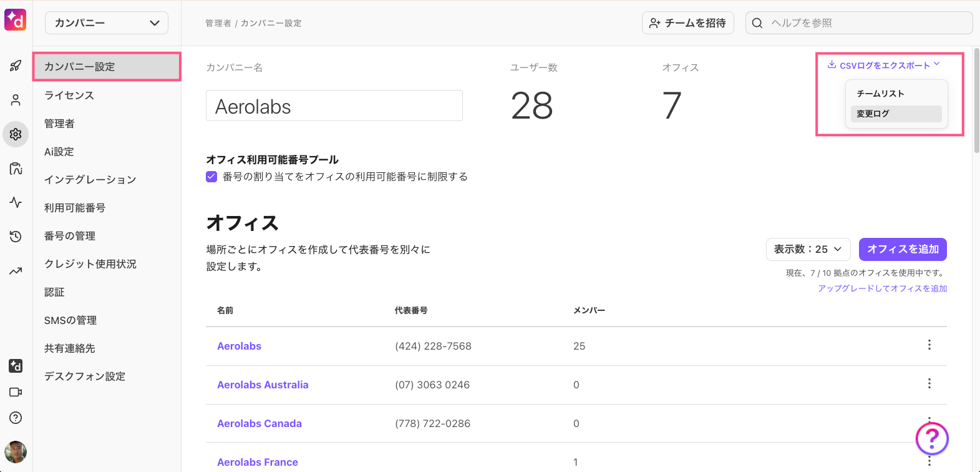Click the user count 28
Image resolution: width=980 pixels, height=472 pixels.
coord(532,106)
